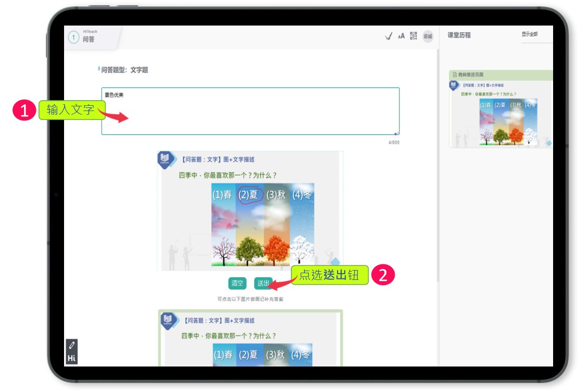Select the 教师推送页面 history entry header

click(500, 75)
